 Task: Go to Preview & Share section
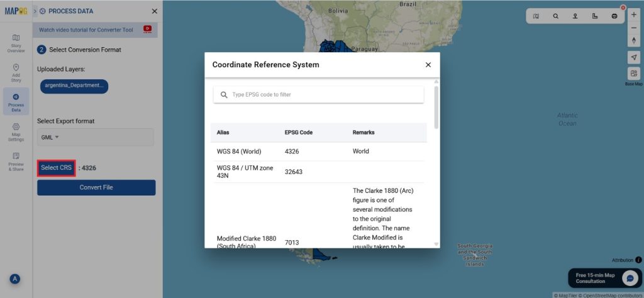(x=16, y=162)
